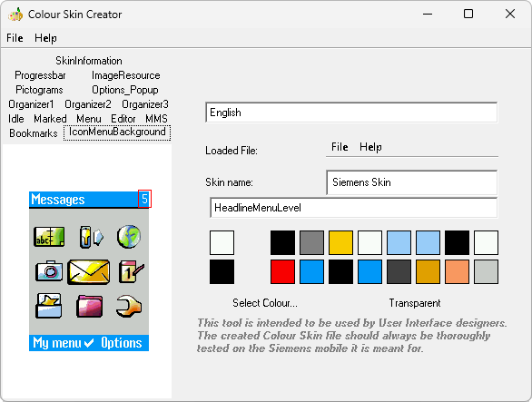The image size is (532, 402).
Task: Click Help in the Loaded File panel
Action: click(370, 147)
